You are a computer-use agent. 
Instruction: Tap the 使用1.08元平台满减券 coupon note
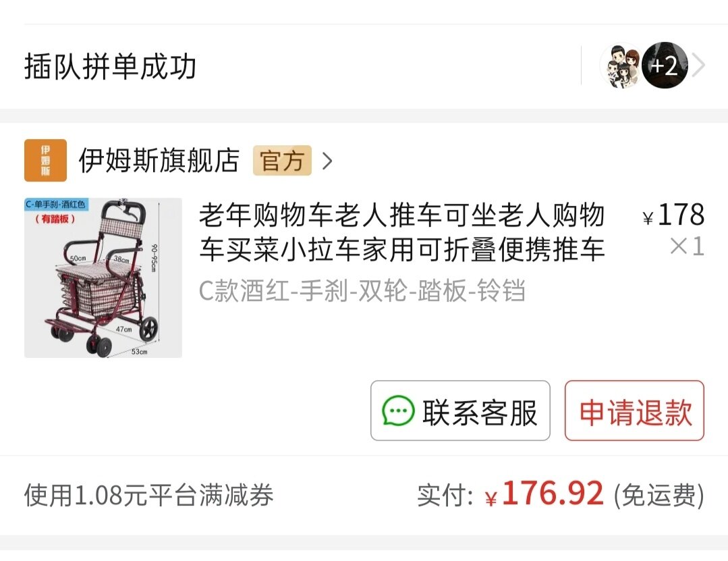point(149,495)
